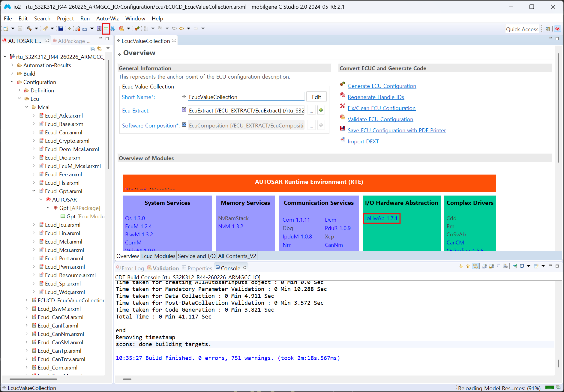Click the console Previous (up arrow) icon
The height and width of the screenshot is (392, 564).
468,266
